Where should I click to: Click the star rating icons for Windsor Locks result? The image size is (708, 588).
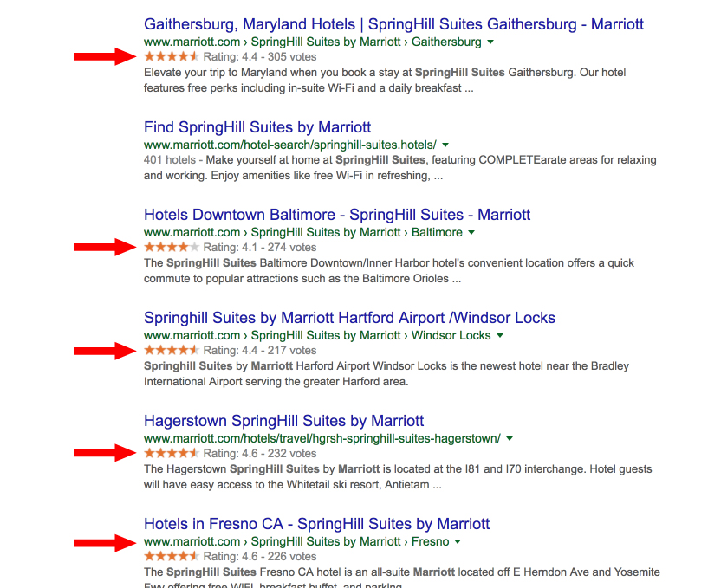click(172, 351)
